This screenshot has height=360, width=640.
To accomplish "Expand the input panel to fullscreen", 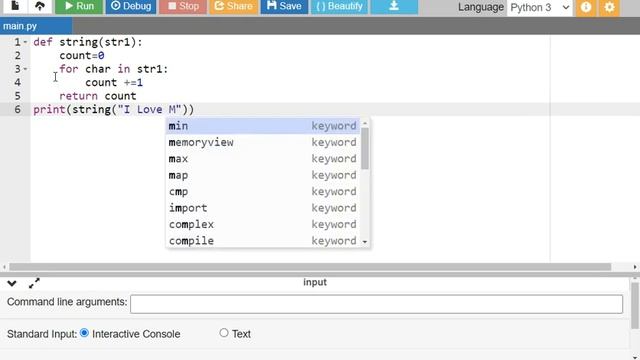I will pyautogui.click(x=34, y=283).
